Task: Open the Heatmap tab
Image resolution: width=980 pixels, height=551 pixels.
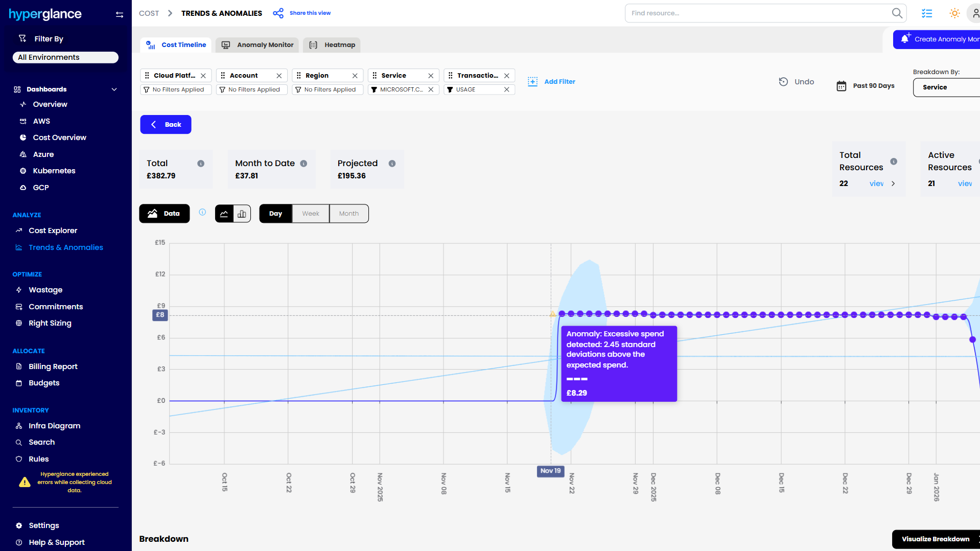Action: click(x=332, y=45)
